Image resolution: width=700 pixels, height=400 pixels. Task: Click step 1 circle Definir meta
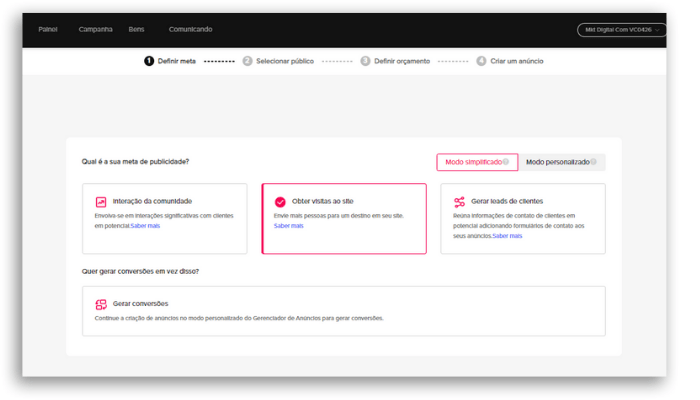click(x=149, y=61)
